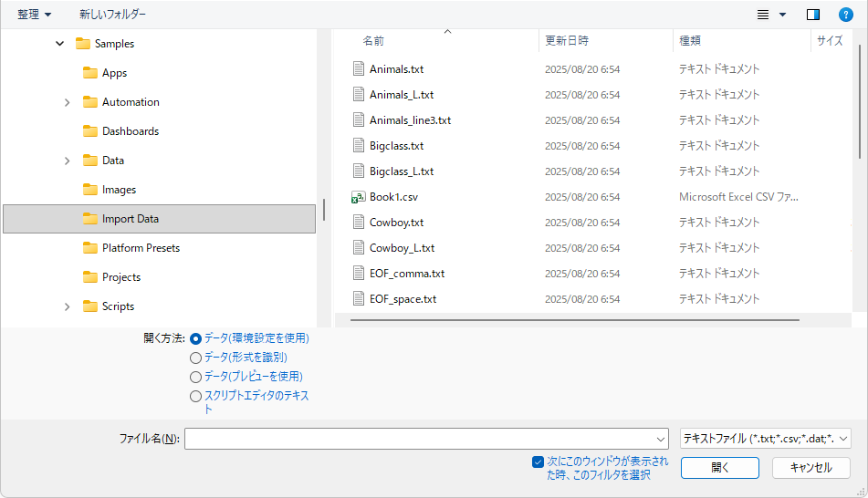Select file name Animals_line3.txt
The height and width of the screenshot is (498, 868).
tap(410, 120)
